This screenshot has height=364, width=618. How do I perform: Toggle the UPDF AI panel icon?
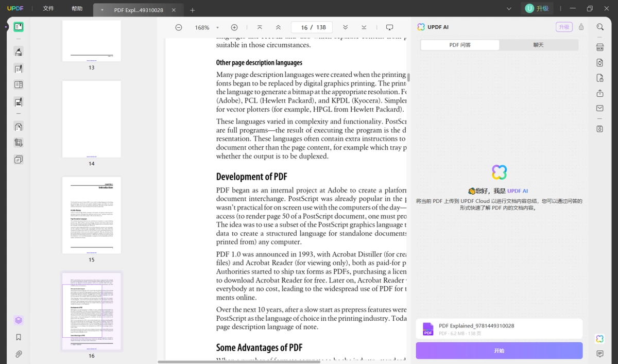[x=600, y=338]
